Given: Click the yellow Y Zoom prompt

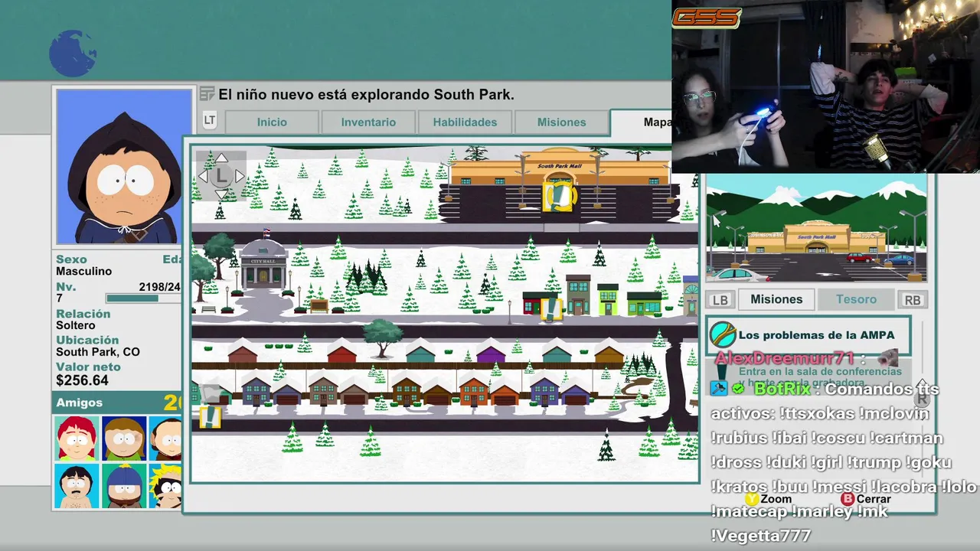Looking at the screenshot, I should point(769,499).
